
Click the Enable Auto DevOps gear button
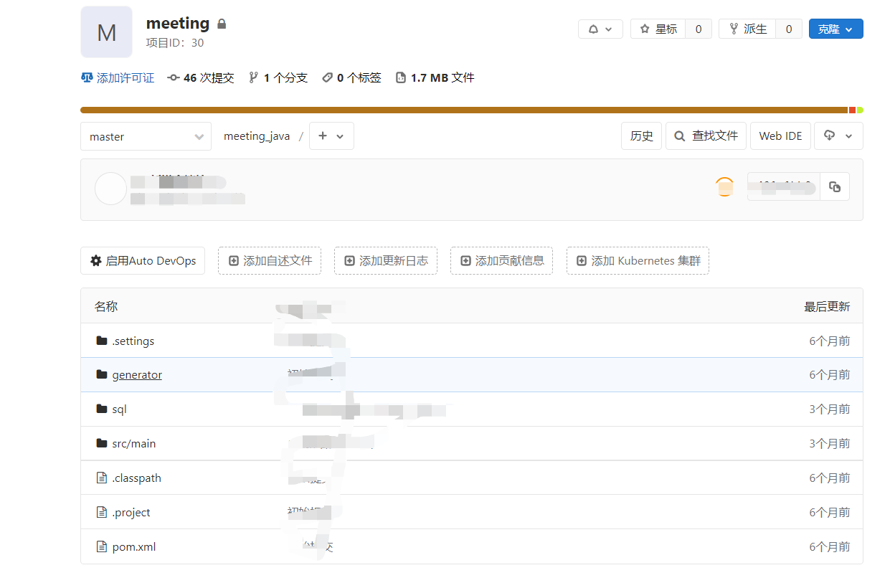point(143,261)
